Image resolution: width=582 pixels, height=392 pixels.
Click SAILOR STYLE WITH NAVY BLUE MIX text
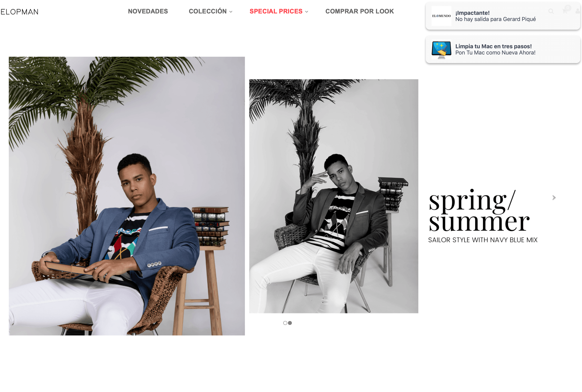[x=483, y=240]
